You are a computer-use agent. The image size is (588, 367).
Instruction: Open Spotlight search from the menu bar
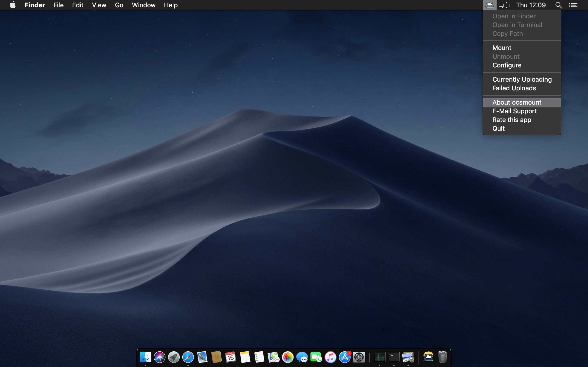click(x=558, y=5)
